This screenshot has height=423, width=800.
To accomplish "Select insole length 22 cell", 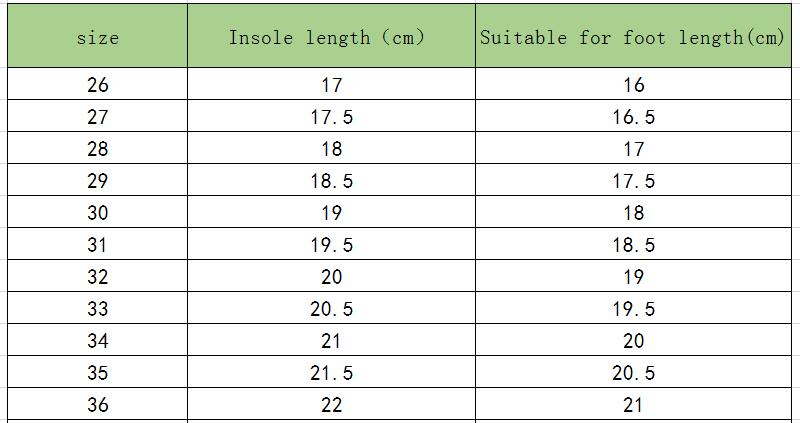I will point(331,405).
